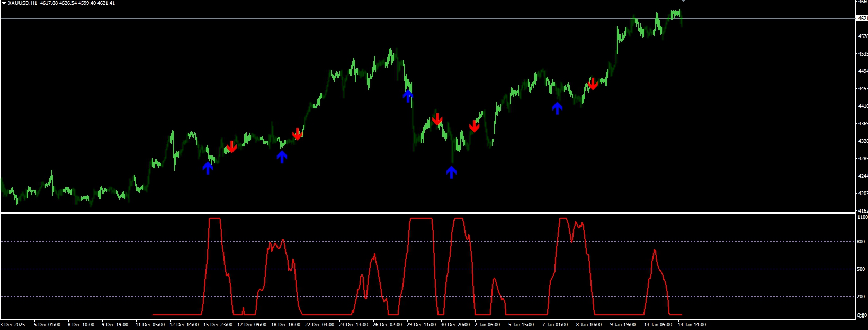Open the chart menu triangle beside XAUUSD,H1
Viewport: 868px width, 330px height.
4,3
